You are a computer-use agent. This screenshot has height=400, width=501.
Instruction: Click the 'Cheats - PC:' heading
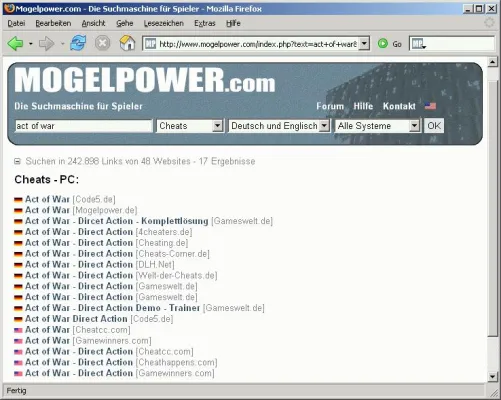point(47,180)
